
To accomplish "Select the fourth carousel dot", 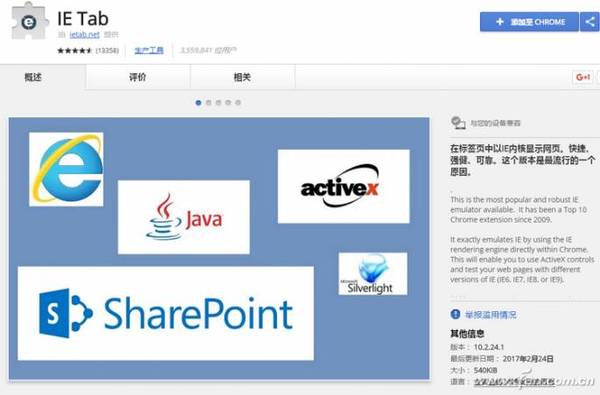I will click(x=228, y=103).
